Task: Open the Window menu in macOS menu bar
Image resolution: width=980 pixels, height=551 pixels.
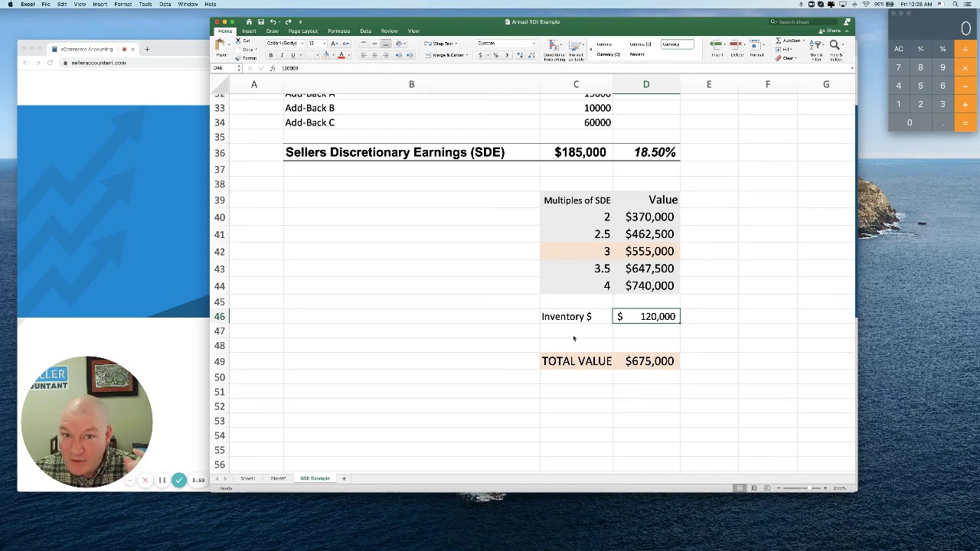Action: coord(188,5)
